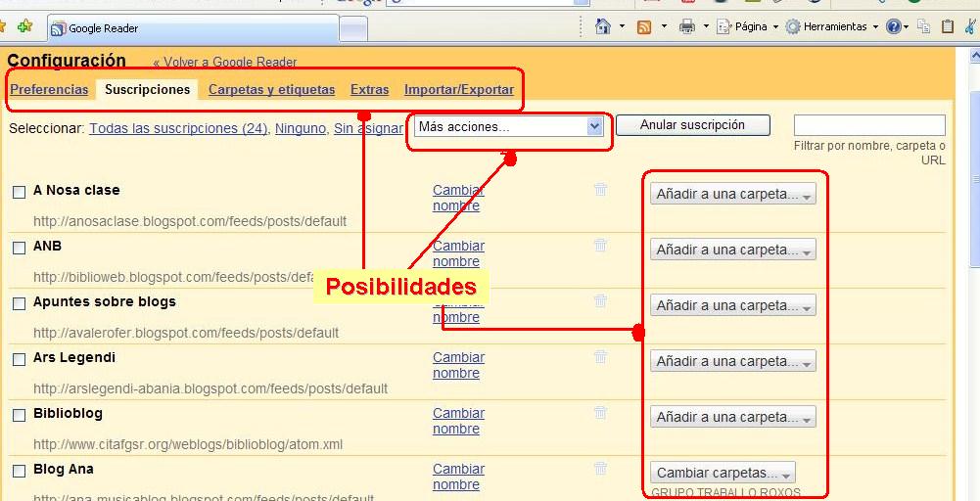The width and height of the screenshot is (980, 501).
Task: Open Añadir a una carpeta for A Nosa clase
Action: [x=733, y=195]
